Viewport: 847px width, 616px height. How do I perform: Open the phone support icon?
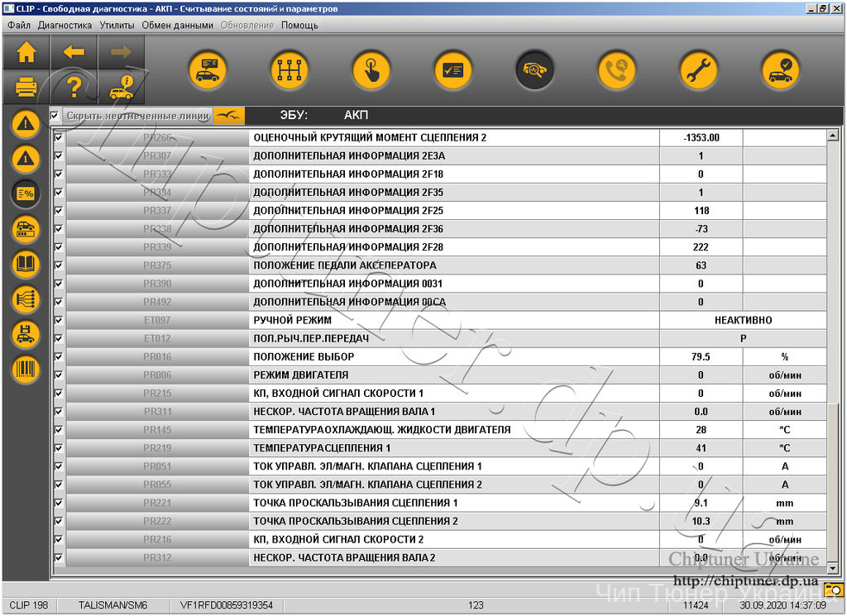(x=617, y=70)
